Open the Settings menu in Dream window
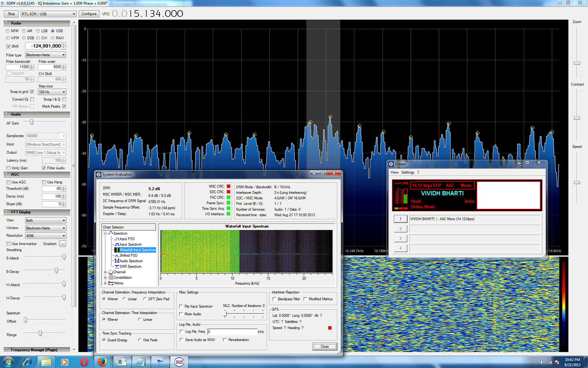Viewport: 588px width, 368px height. 408,173
